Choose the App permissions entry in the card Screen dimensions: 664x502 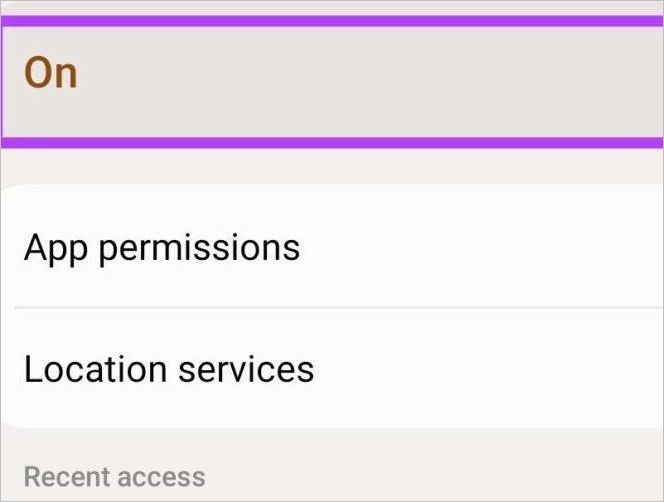click(332, 247)
